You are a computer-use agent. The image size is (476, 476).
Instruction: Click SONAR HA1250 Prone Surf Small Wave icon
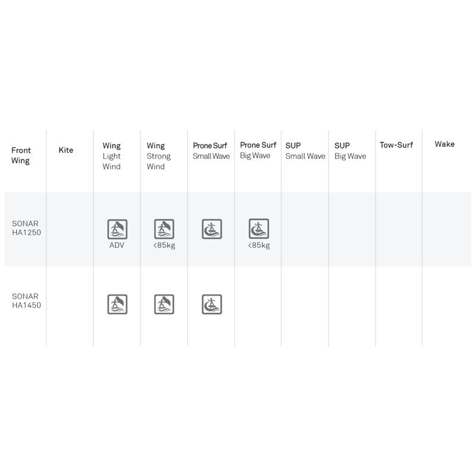211,229
